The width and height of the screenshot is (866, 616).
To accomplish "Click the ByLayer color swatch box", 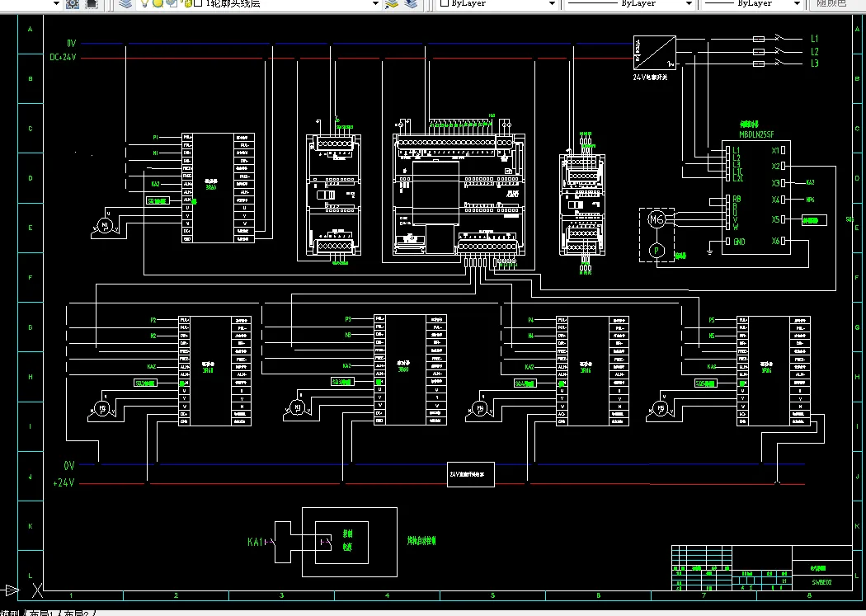I will [x=444, y=3].
